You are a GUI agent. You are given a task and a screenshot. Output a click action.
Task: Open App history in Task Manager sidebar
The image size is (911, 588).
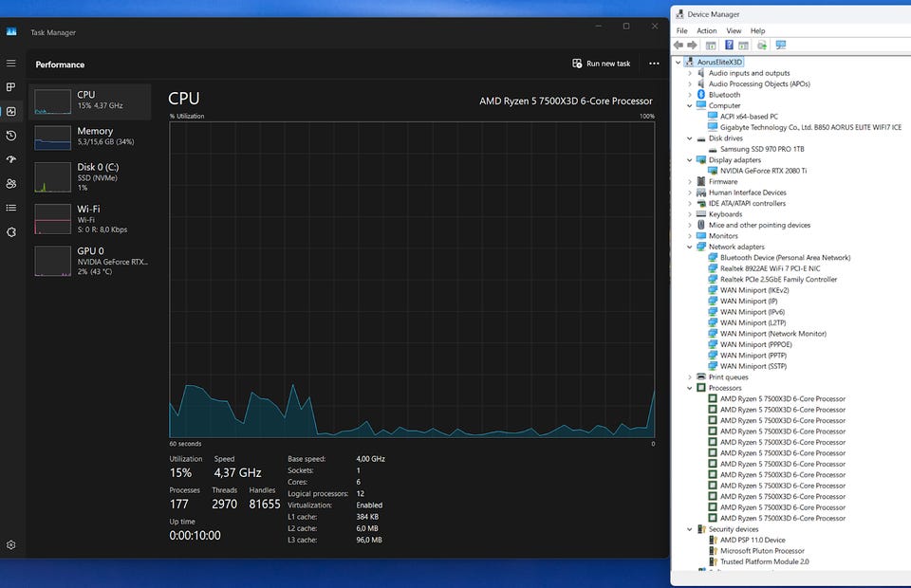11,136
